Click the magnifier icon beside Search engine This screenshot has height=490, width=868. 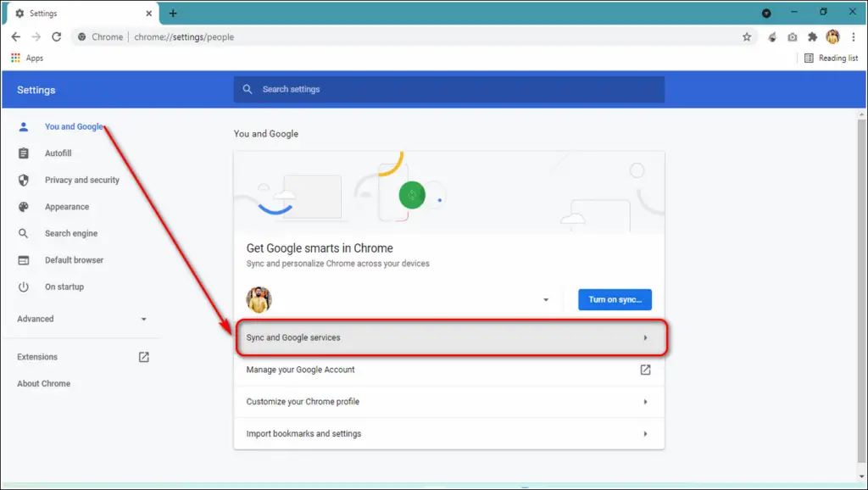(23, 234)
